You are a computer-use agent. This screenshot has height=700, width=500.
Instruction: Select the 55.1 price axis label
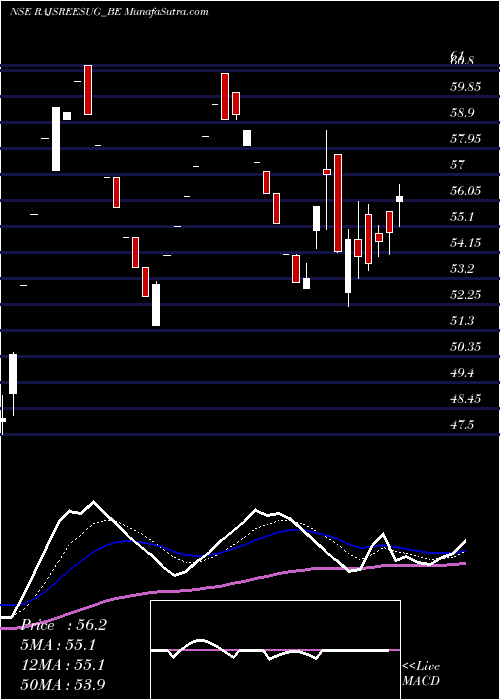coord(462,217)
